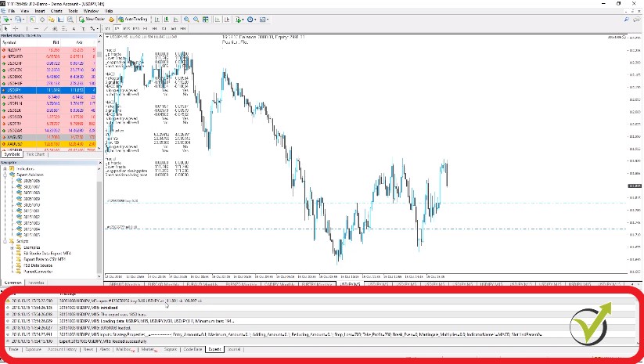Expand the Indicators tree node

[x=5, y=168]
